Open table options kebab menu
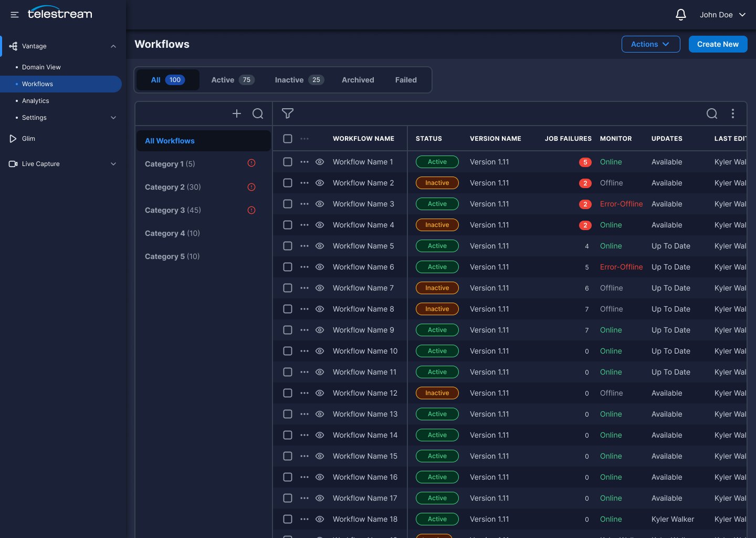 tap(733, 113)
